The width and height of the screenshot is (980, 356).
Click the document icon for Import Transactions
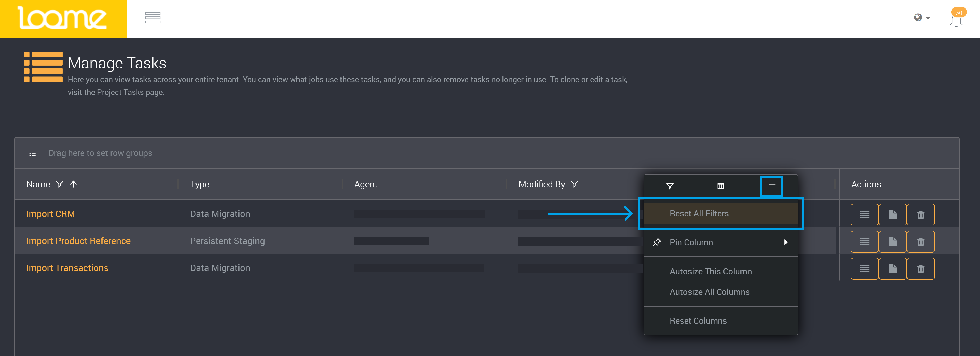point(892,269)
